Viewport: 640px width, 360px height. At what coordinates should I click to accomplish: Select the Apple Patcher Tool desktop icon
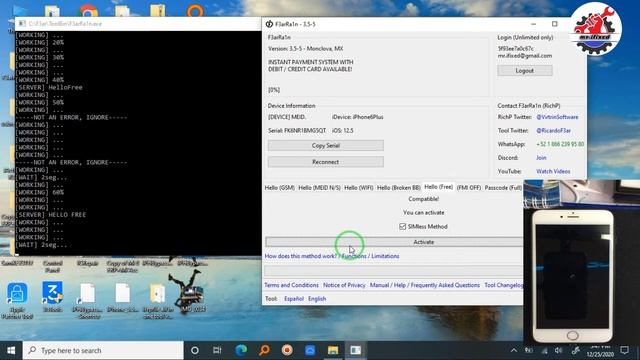[17, 300]
